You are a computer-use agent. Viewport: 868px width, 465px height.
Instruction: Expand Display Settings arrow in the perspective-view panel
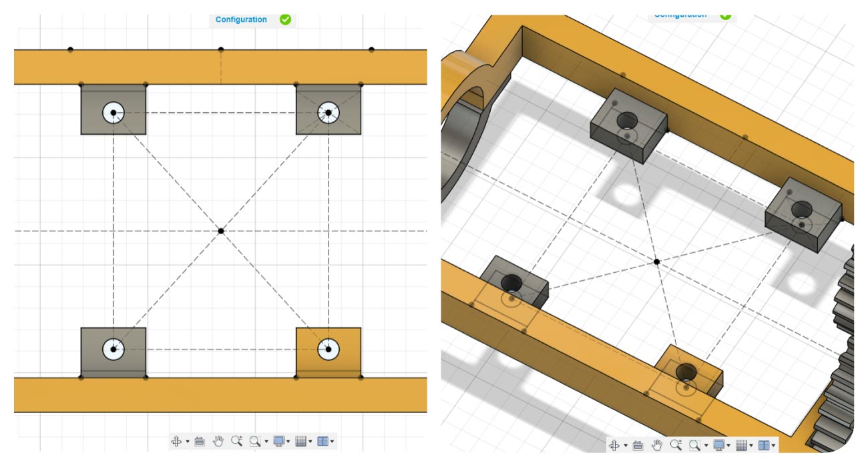click(728, 446)
